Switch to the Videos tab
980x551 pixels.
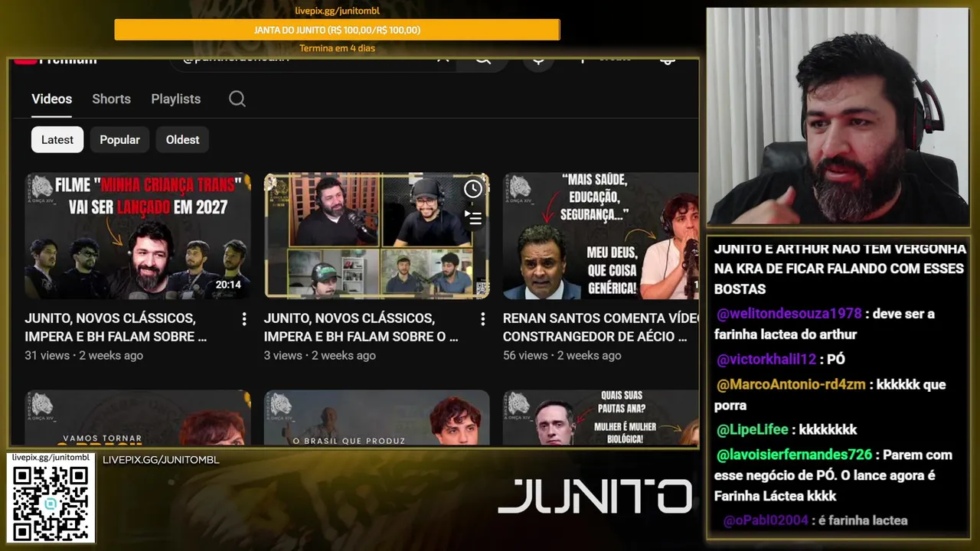pyautogui.click(x=51, y=99)
